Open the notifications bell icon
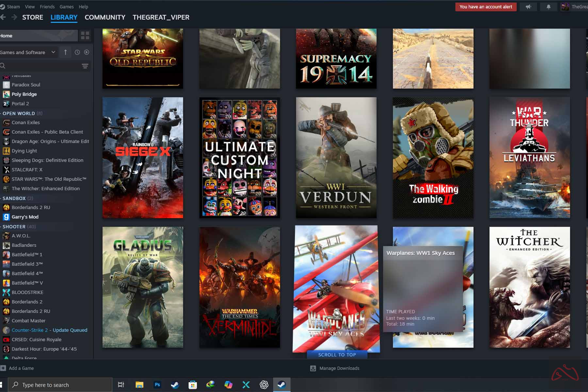Screen dimensions: 588x392 coord(548,7)
